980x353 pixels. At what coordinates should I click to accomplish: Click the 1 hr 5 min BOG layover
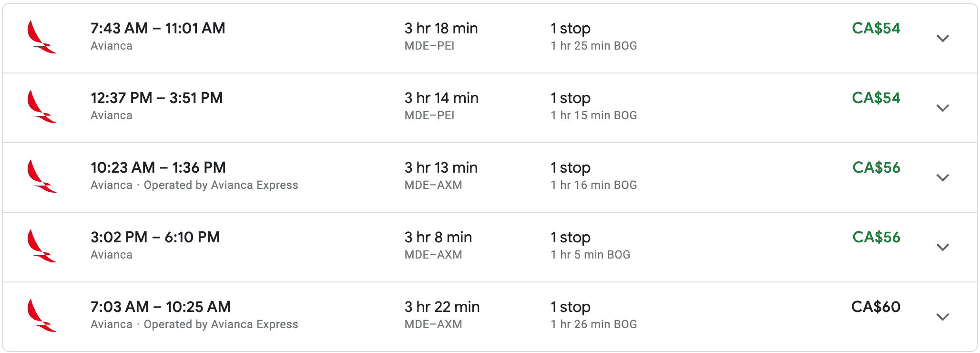[x=590, y=255]
